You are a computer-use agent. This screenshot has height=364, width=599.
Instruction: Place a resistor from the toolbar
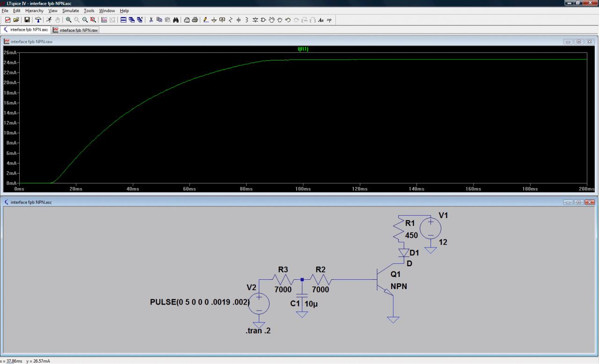tap(230, 20)
